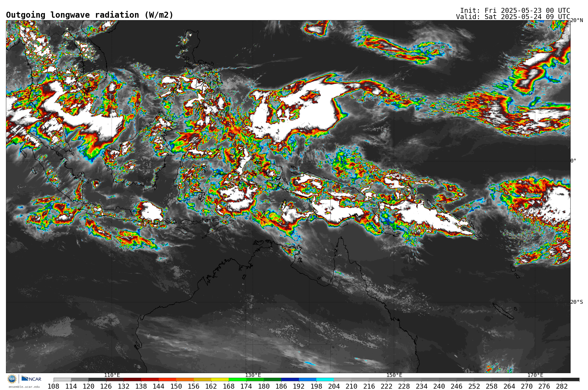Click the 150°E longitude label
Image resolution: width=588 pixels, height=390 pixels.
pyautogui.click(x=394, y=375)
